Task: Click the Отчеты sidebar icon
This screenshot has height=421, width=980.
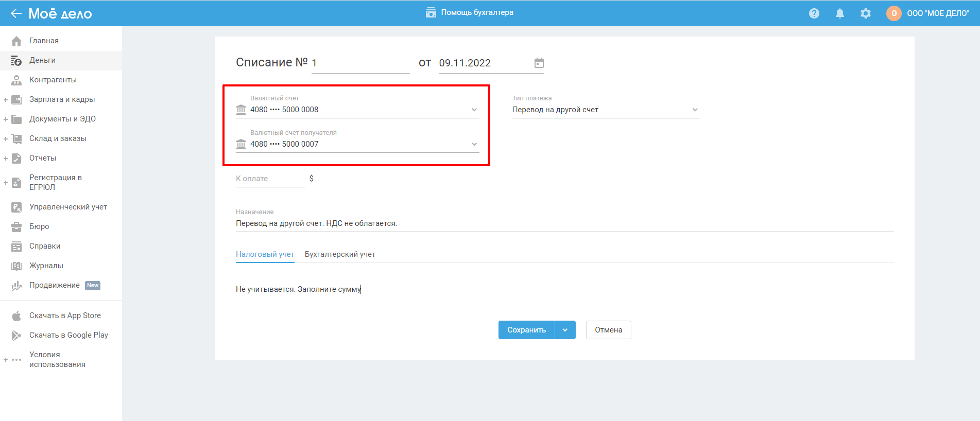Action: tap(16, 158)
